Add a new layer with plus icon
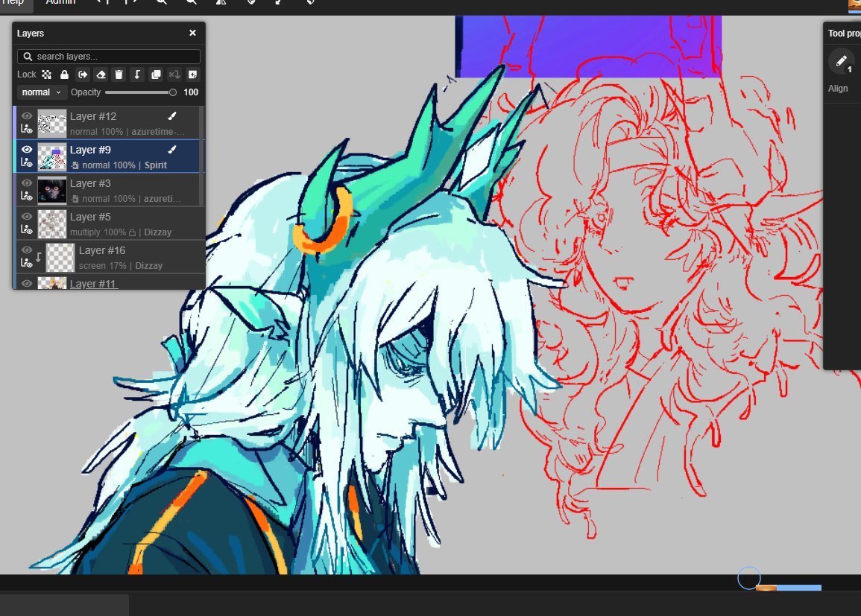 tap(193, 74)
